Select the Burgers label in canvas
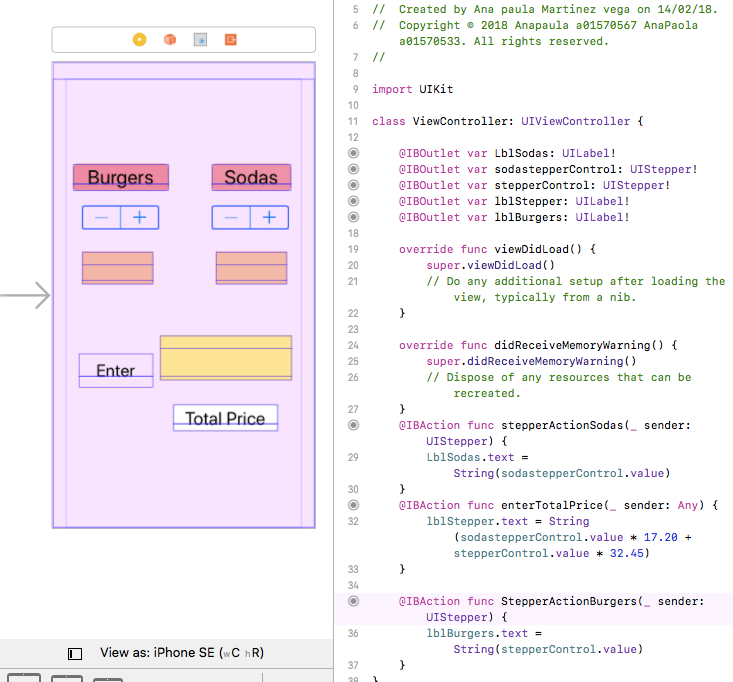 (121, 177)
